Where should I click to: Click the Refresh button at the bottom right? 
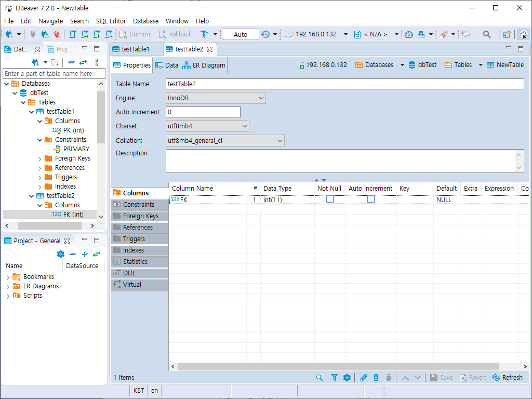pyautogui.click(x=508, y=378)
